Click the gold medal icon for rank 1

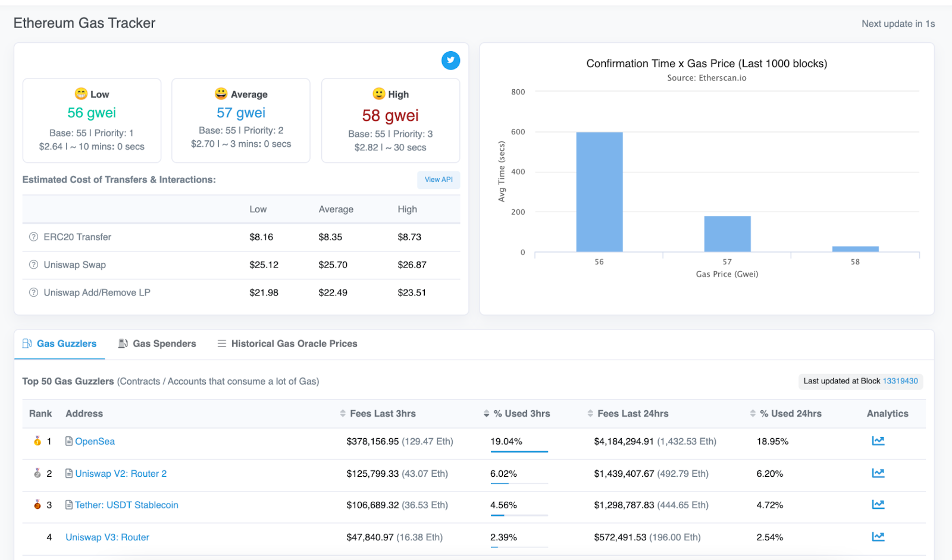tap(37, 441)
